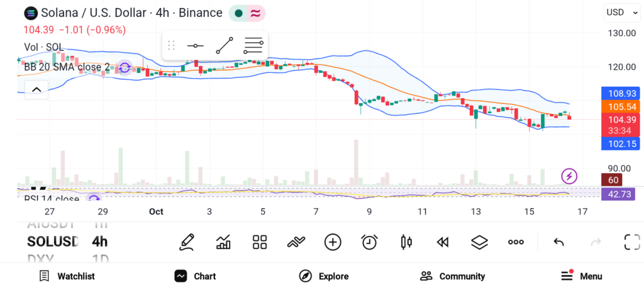Click the Solana symbol logo
Screen dimensions: 644x290
click(x=30, y=13)
